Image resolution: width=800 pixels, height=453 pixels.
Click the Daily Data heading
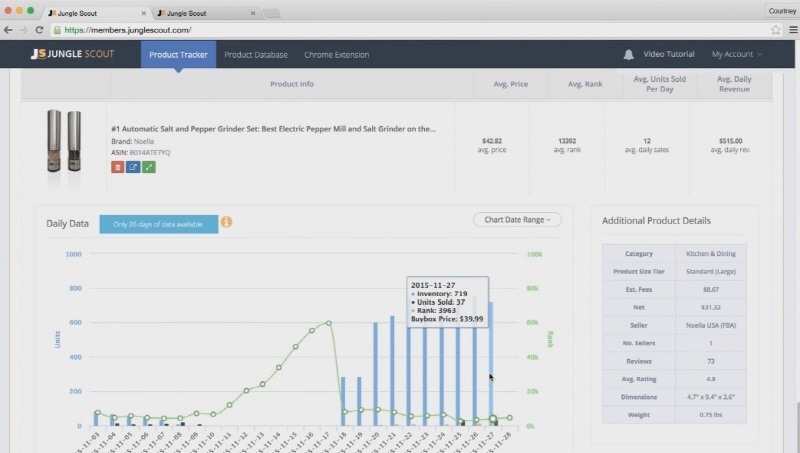point(67,223)
